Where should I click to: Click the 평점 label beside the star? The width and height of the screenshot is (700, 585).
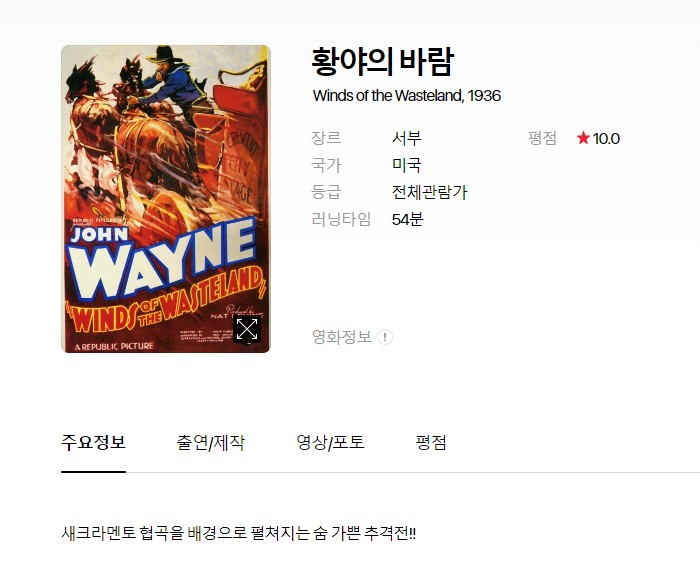[542, 138]
